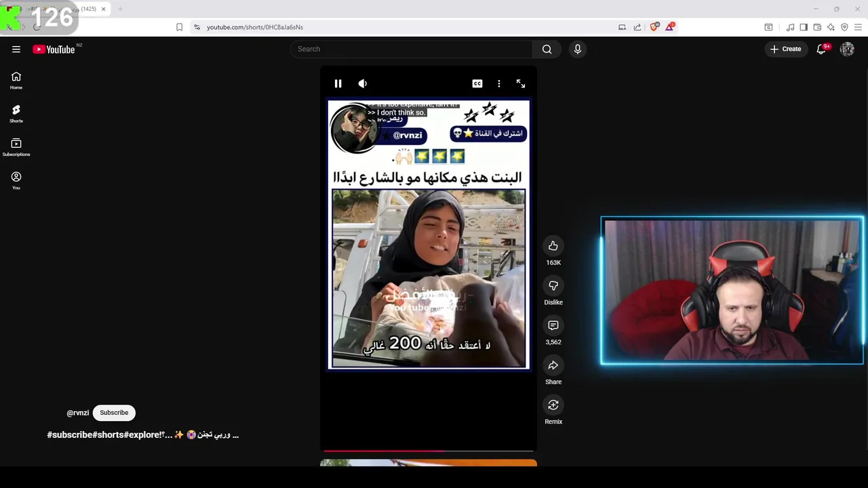
Task: Open Brave Shields lion icon
Action: (x=654, y=27)
